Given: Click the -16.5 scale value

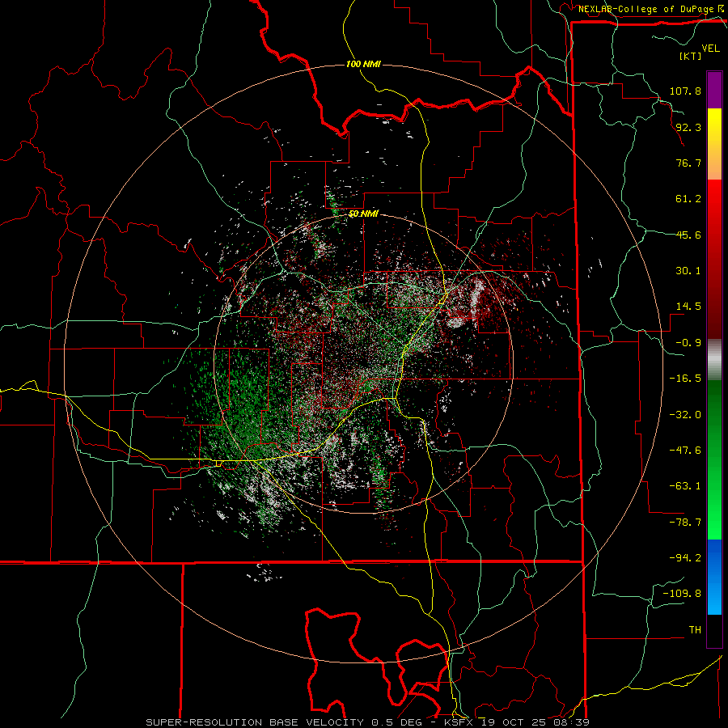Looking at the screenshot, I should pyautogui.click(x=685, y=379).
